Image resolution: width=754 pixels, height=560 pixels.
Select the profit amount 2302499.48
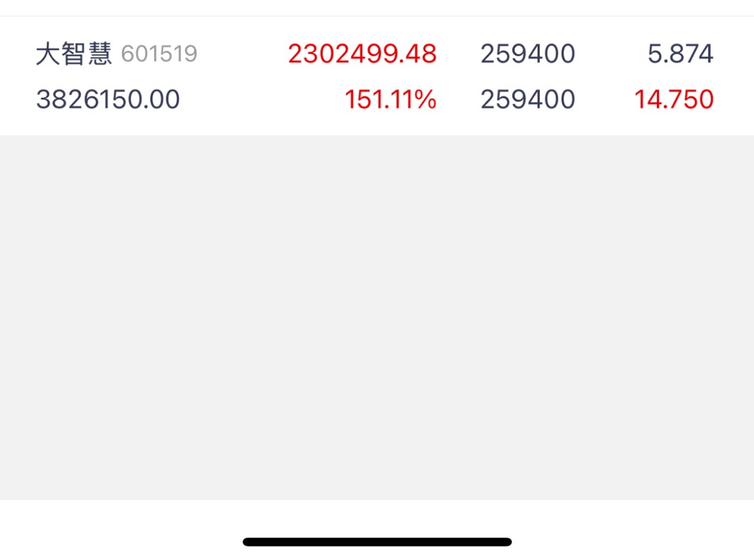click(x=362, y=54)
